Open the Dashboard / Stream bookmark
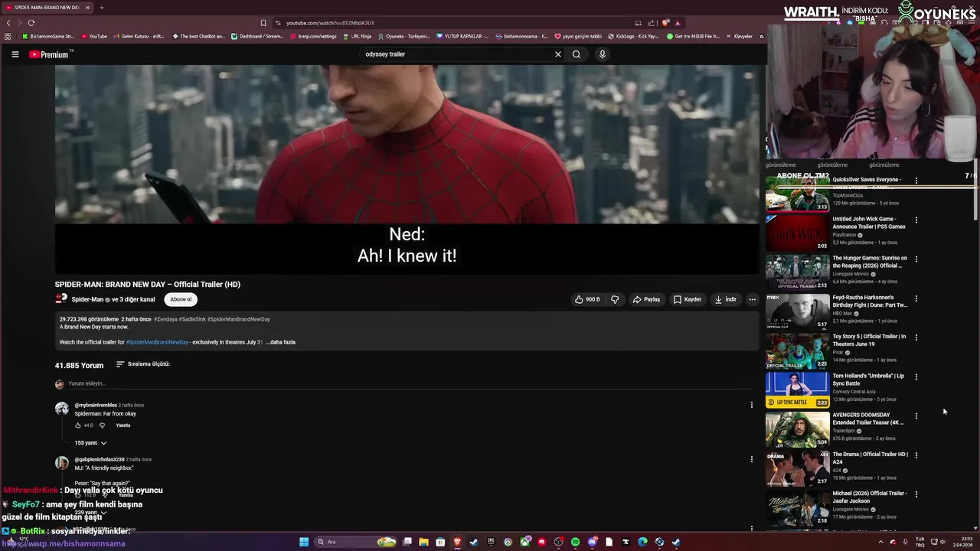This screenshot has height=551, width=980. click(x=257, y=36)
